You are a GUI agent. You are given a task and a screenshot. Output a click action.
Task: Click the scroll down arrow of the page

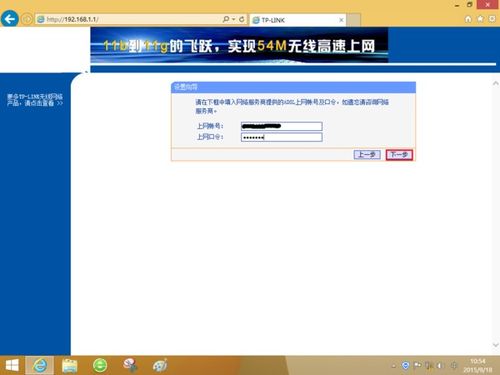pos(496,345)
